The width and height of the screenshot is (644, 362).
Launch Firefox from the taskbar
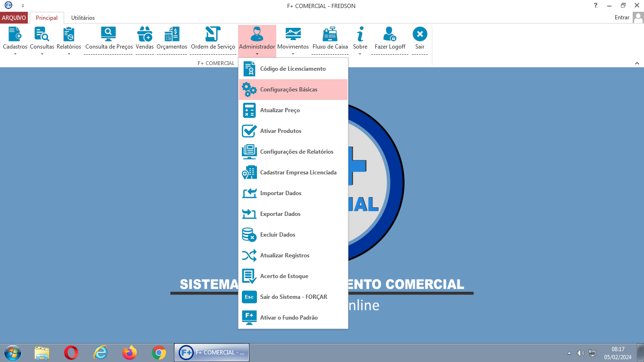[130, 353]
